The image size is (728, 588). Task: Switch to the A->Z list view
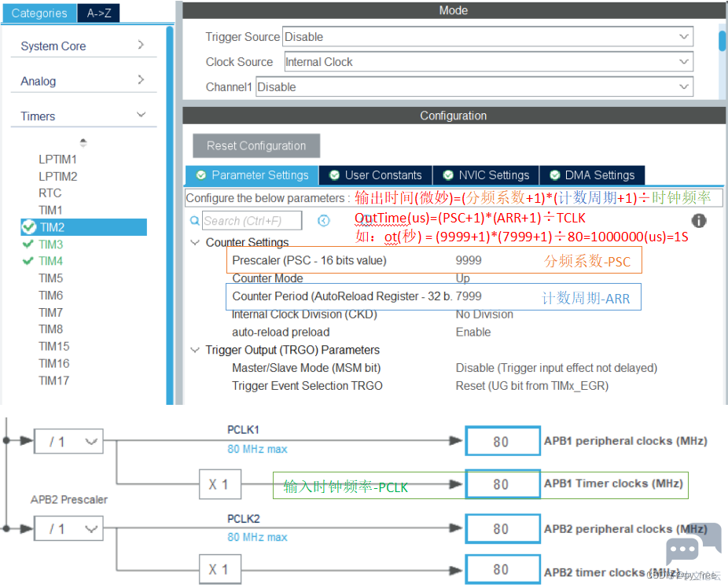99,13
